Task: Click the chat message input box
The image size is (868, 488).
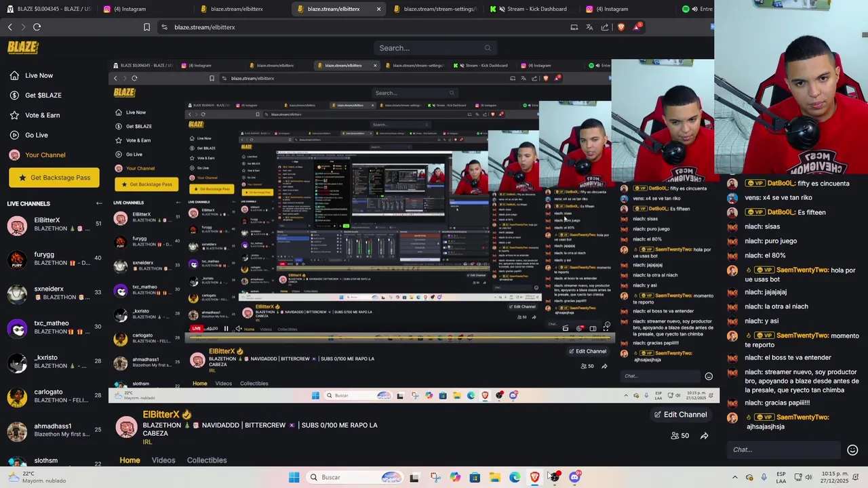Action: [783, 449]
